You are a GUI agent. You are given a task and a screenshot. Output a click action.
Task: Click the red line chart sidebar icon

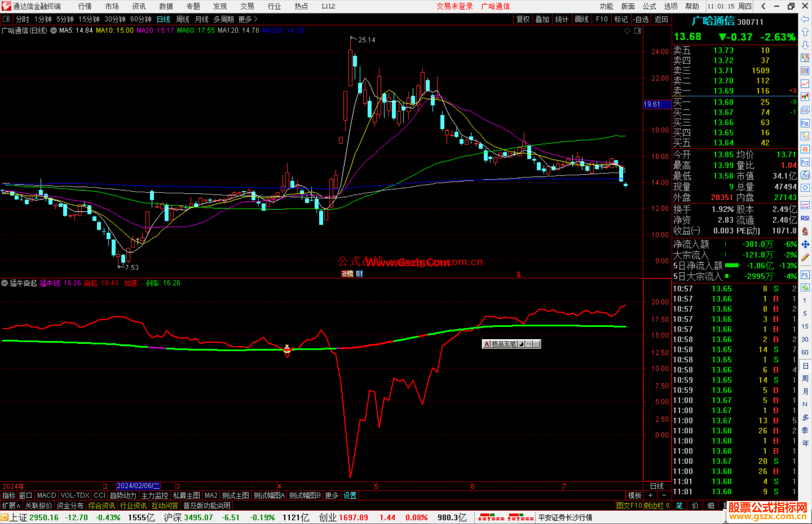[805, 84]
